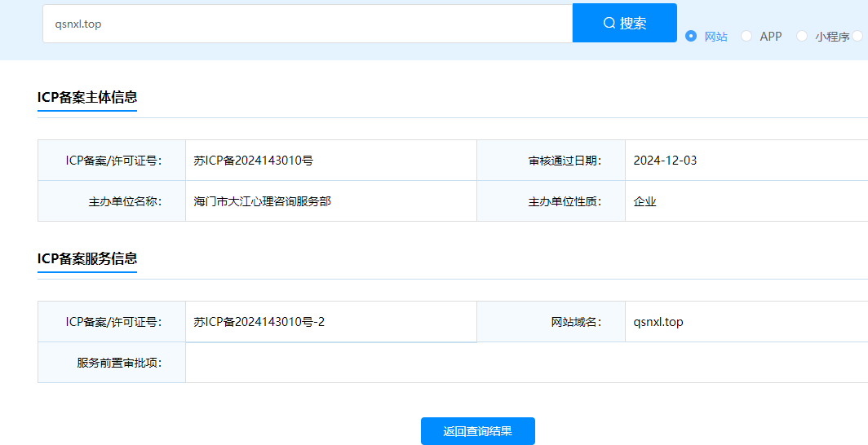Select the APP radio button

point(746,36)
